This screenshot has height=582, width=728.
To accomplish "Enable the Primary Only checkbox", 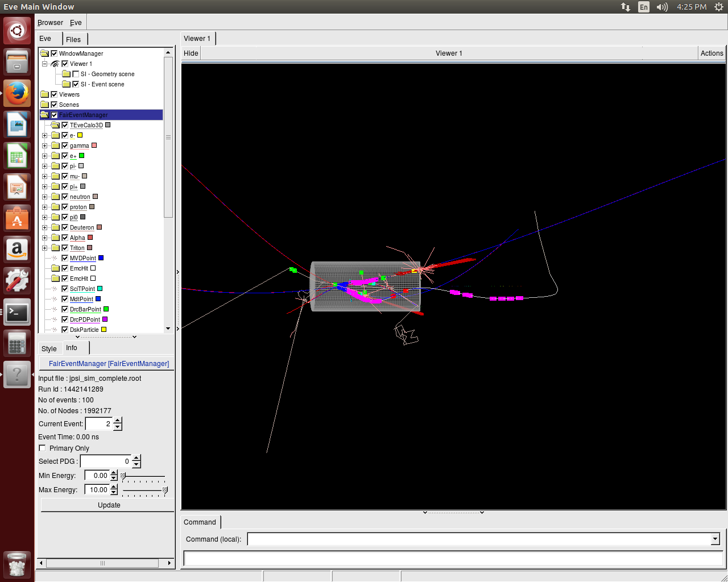I will pos(42,448).
